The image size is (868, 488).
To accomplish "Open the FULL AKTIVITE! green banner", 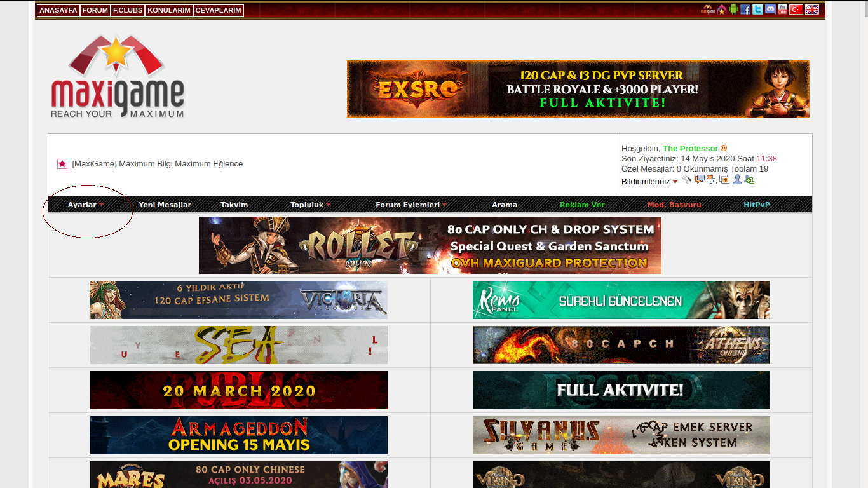I will click(621, 390).
